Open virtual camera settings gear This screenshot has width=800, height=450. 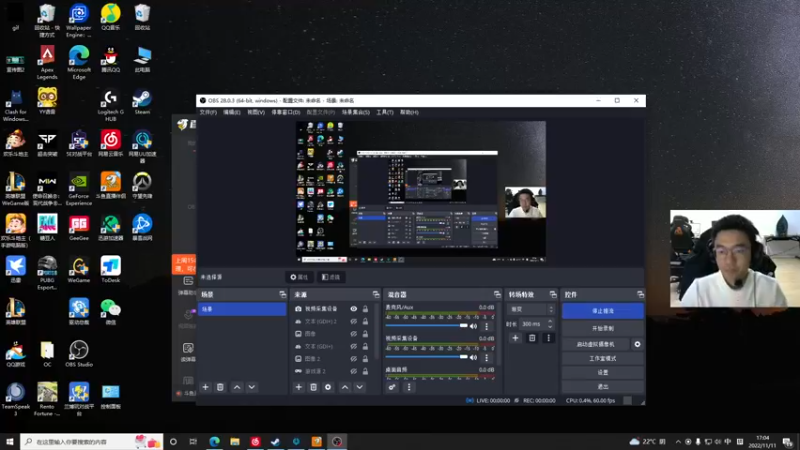click(x=637, y=344)
